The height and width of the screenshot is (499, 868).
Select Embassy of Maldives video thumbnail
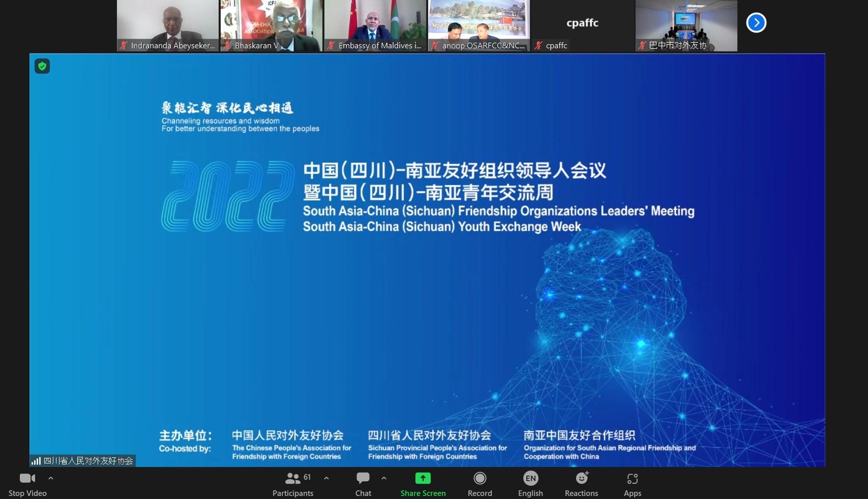pyautogui.click(x=375, y=25)
